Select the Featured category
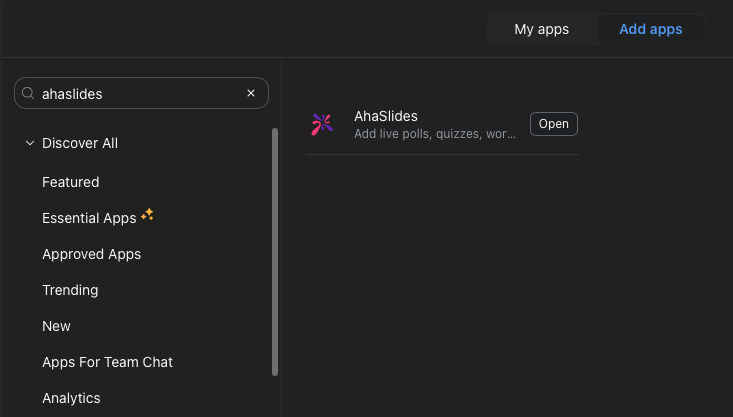733x417 pixels. (71, 182)
